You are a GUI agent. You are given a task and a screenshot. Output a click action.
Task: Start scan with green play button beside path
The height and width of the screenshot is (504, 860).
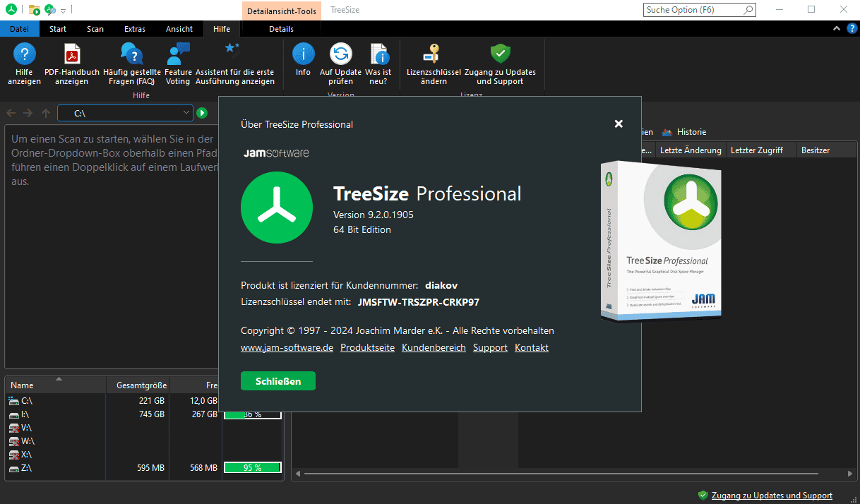click(x=202, y=113)
